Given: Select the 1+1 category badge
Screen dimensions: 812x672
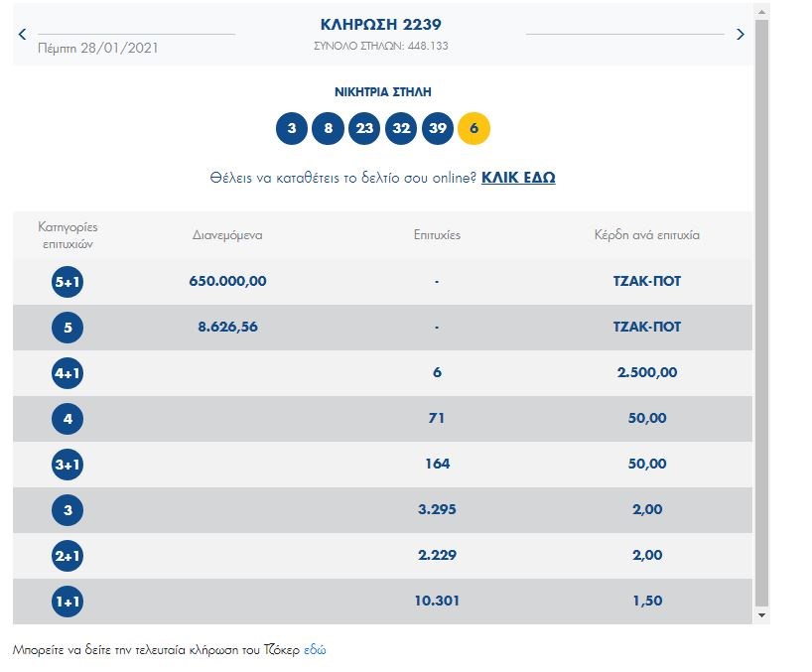Looking at the screenshot, I should pyautogui.click(x=68, y=602).
